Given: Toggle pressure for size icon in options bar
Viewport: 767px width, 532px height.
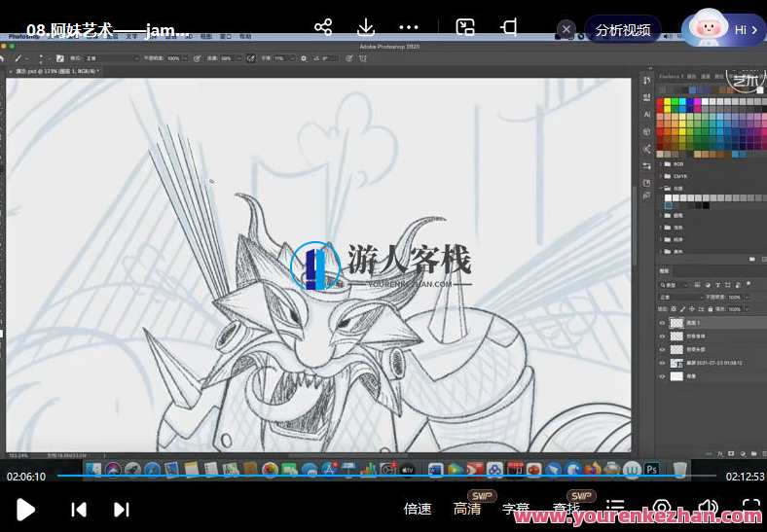Looking at the screenshot, I should 348,58.
